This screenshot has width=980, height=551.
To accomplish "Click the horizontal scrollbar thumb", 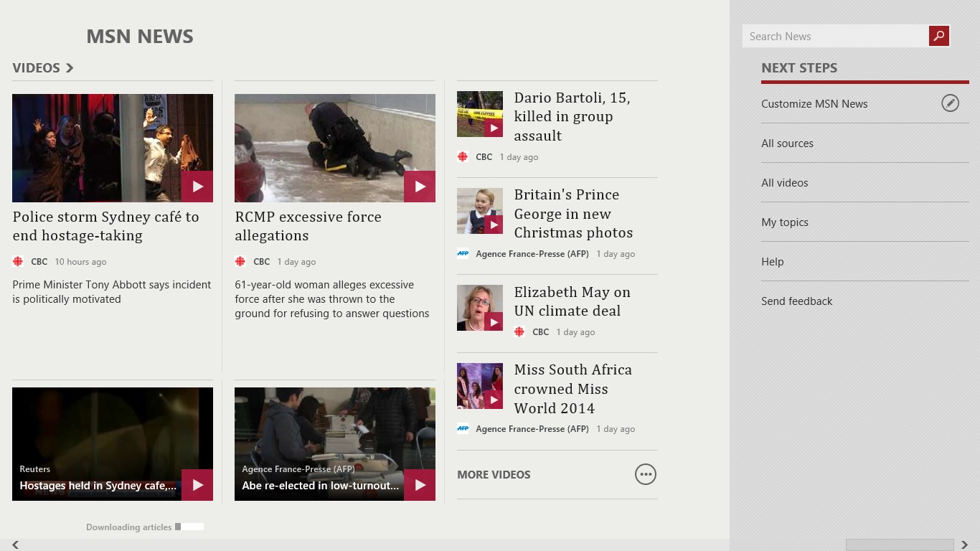I will [x=900, y=545].
